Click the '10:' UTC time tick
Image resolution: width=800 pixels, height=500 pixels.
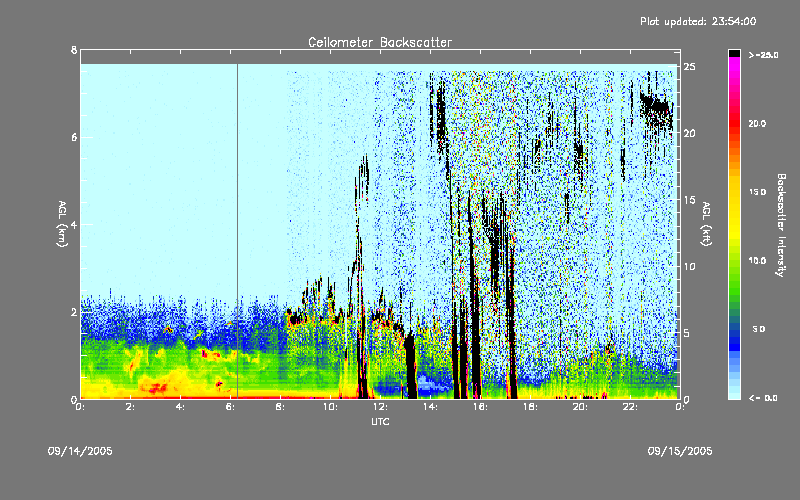(330, 407)
